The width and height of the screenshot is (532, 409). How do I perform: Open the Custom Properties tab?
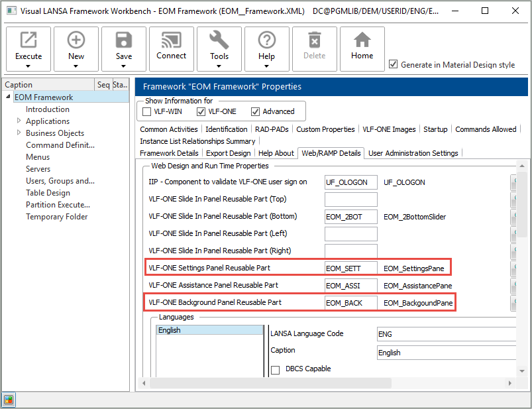tap(325, 129)
